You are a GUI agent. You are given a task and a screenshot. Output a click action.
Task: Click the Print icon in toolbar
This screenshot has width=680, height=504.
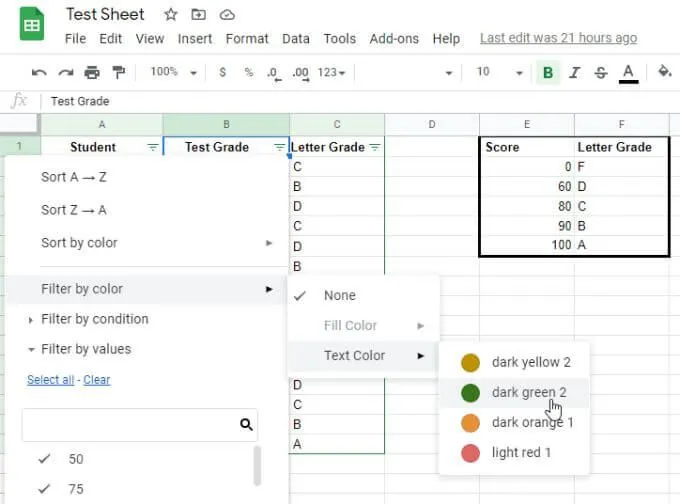92,72
